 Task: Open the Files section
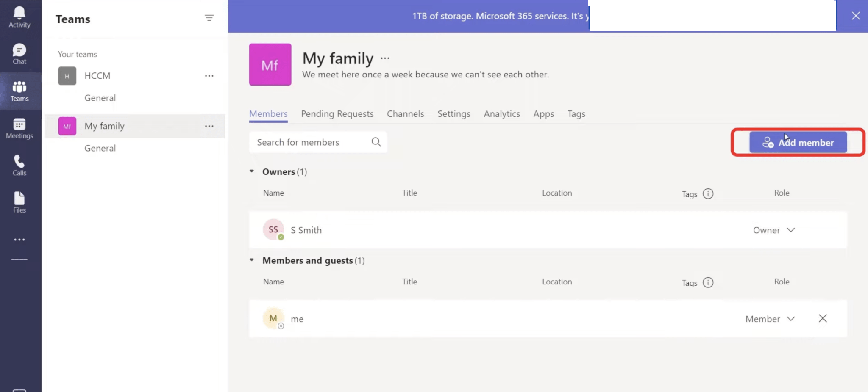point(19,202)
